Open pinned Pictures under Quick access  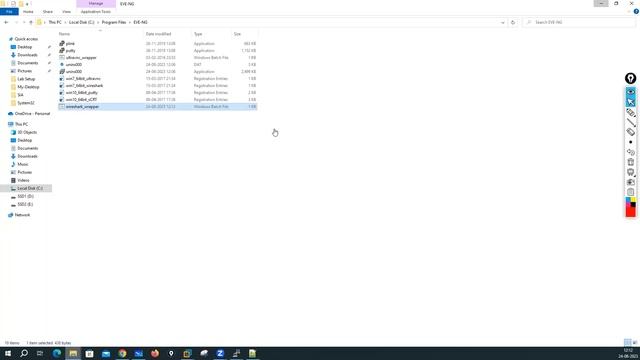[x=24, y=71]
